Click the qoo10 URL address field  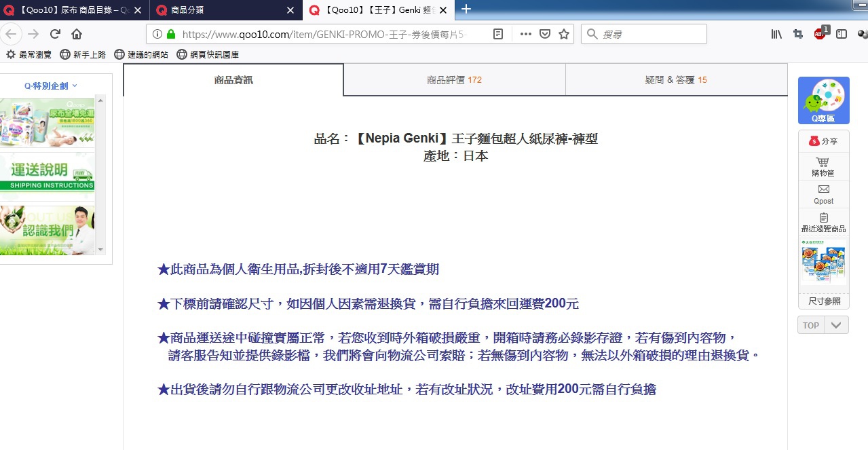point(326,34)
